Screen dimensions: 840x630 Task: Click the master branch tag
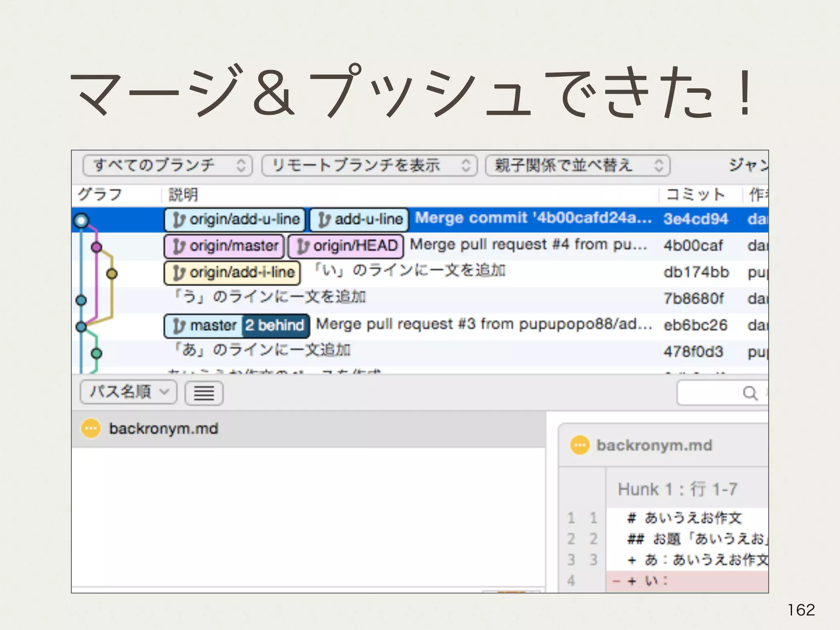204,326
